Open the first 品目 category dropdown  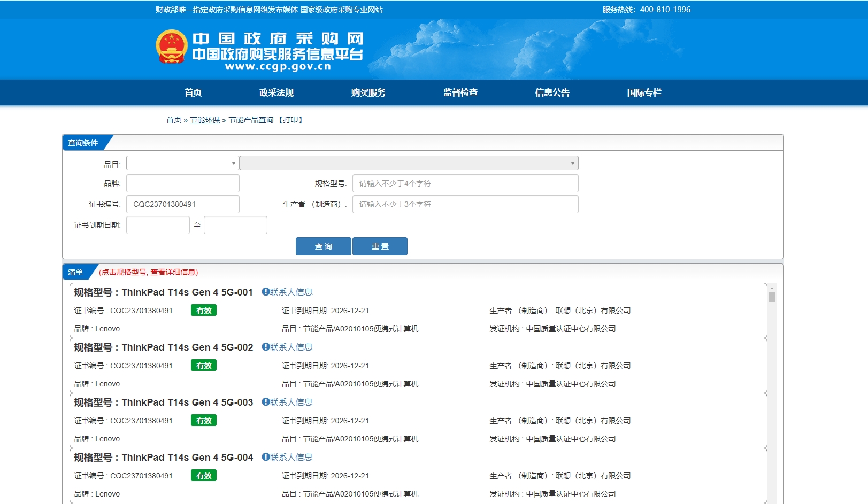tap(182, 163)
